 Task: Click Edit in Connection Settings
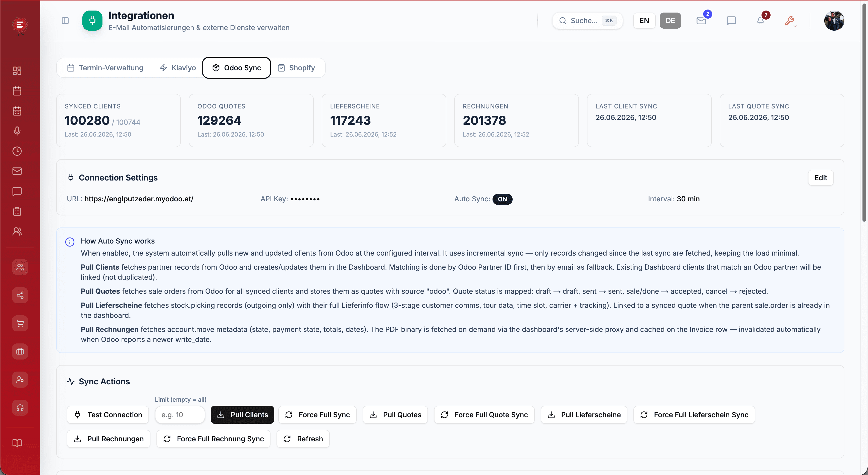point(821,177)
